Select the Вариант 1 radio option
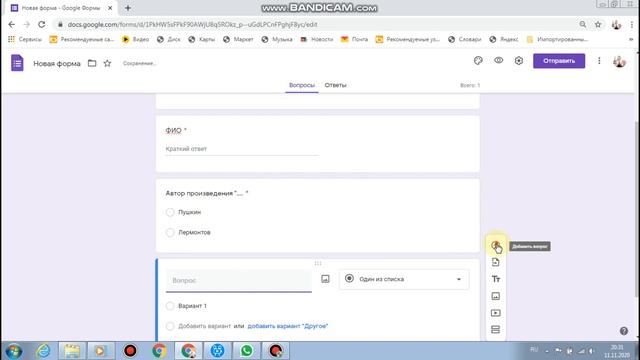Image resolution: width=640 pixels, height=360 pixels. (170, 306)
